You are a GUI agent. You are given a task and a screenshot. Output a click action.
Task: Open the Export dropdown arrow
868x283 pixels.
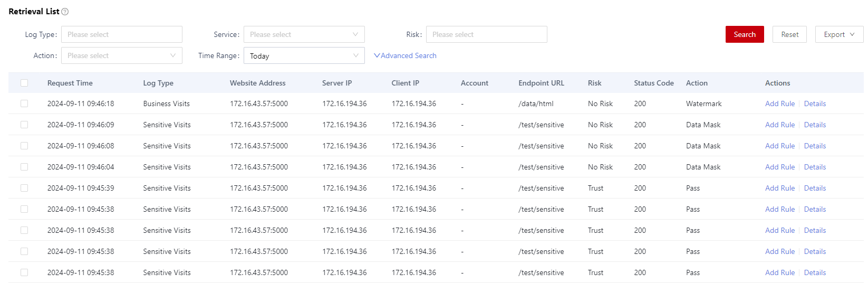(x=852, y=34)
